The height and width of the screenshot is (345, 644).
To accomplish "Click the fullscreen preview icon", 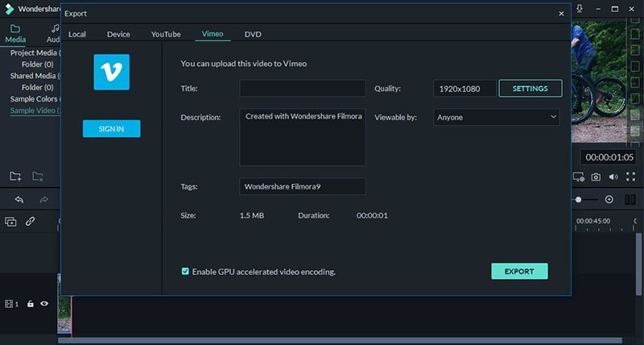I will (630, 177).
